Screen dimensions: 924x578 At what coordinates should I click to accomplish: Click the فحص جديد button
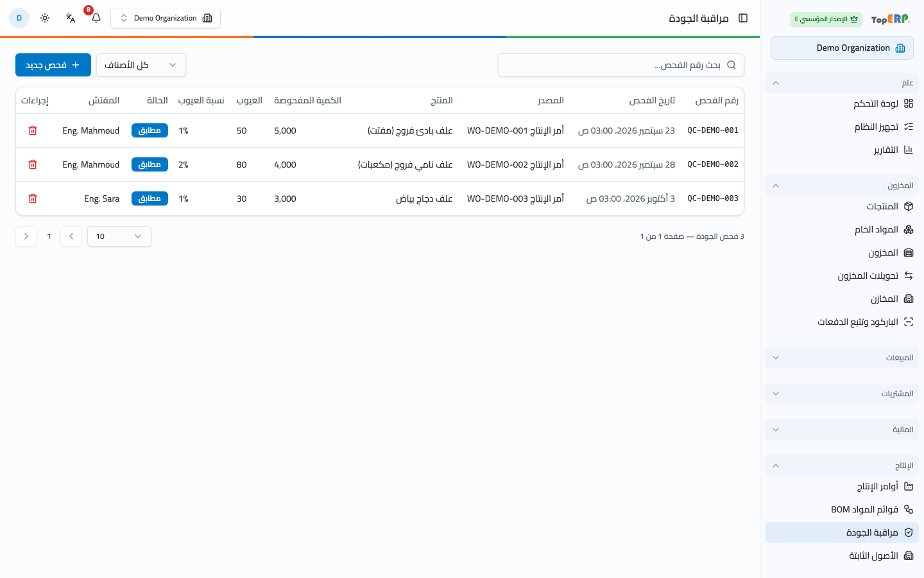tap(53, 65)
